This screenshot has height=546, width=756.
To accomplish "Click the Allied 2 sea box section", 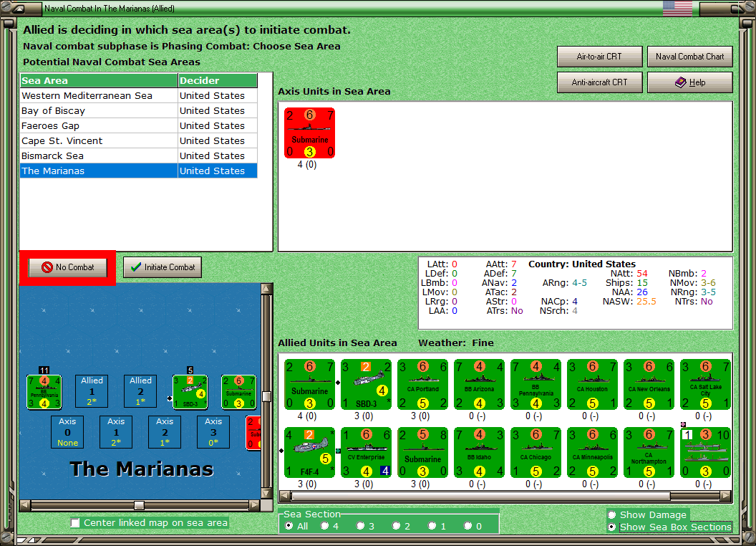I will pos(140,391).
